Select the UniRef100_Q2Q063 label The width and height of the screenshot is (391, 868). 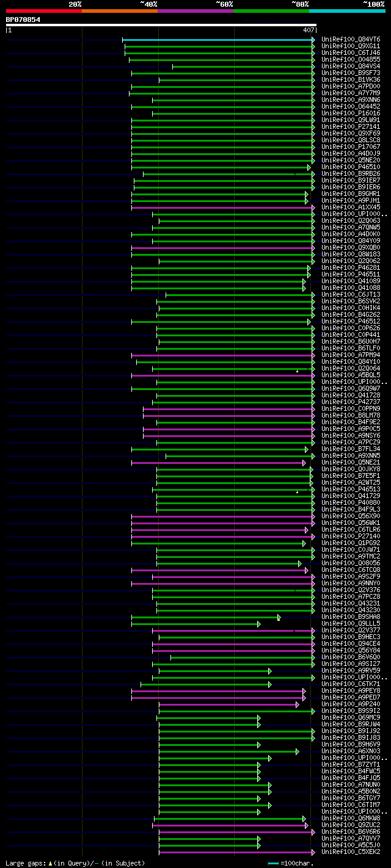pyautogui.click(x=350, y=221)
